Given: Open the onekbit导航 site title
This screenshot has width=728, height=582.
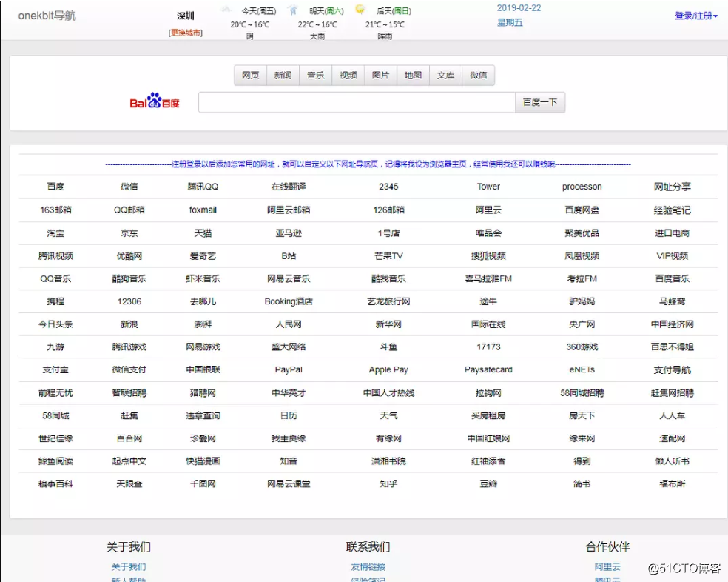Looking at the screenshot, I should click(x=47, y=16).
